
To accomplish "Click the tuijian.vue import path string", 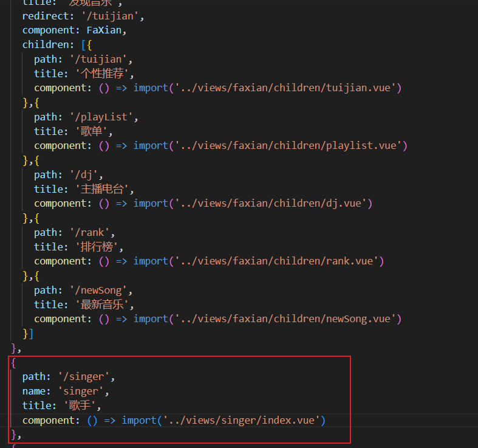I will (x=285, y=88).
